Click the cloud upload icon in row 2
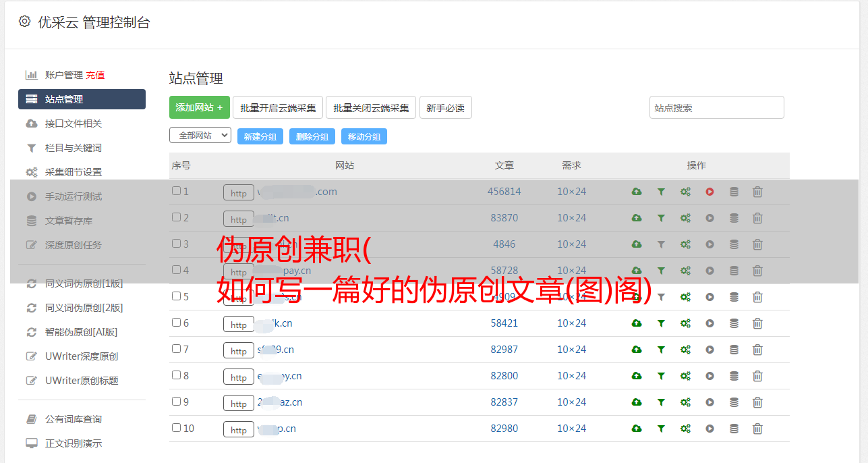 637,218
